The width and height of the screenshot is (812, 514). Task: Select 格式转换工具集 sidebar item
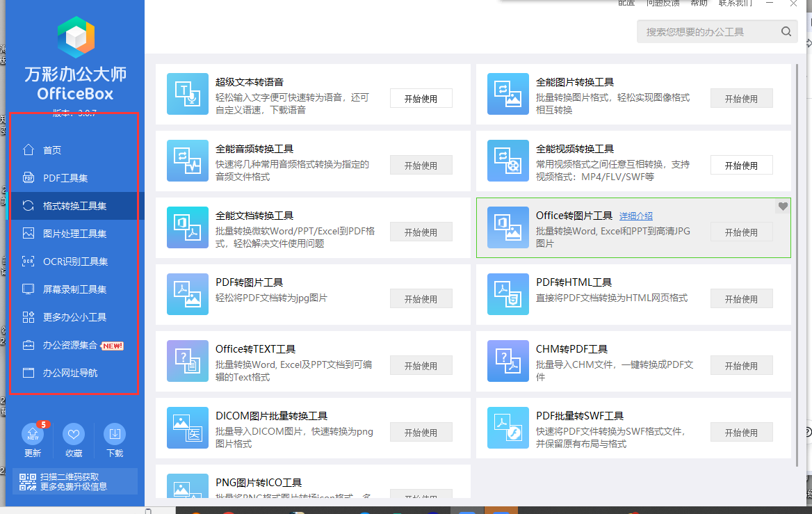click(74, 206)
